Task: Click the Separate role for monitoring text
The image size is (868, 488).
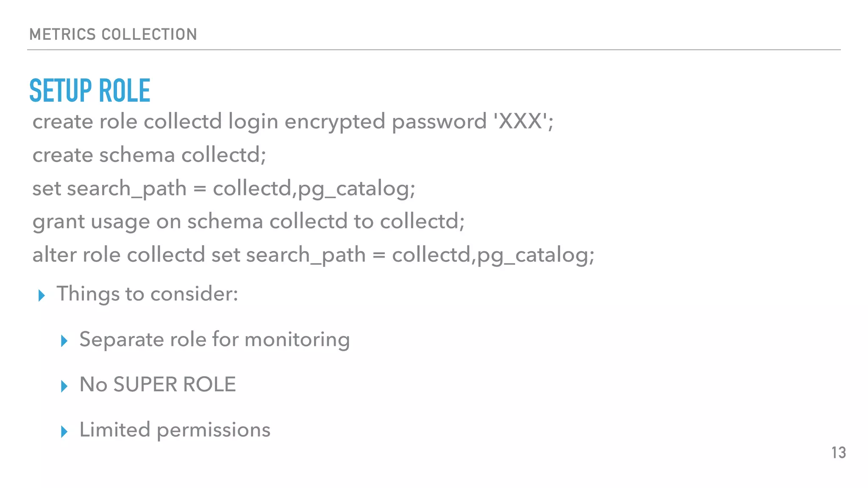Action: (x=214, y=339)
